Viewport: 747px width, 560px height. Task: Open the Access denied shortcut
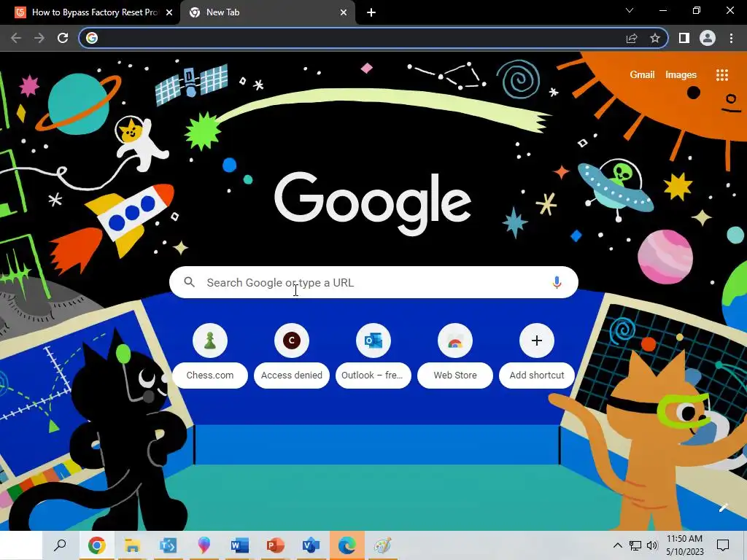pyautogui.click(x=292, y=356)
